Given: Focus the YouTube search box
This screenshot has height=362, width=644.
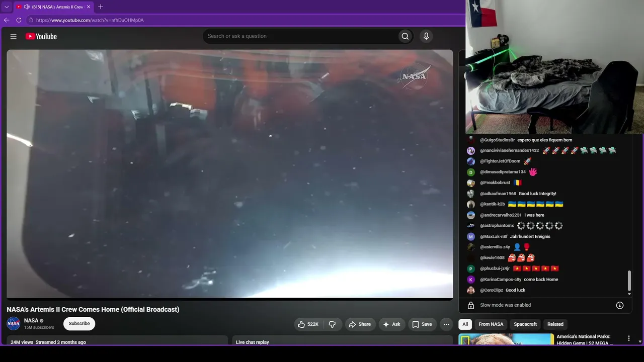Looking at the screenshot, I should pos(300,36).
